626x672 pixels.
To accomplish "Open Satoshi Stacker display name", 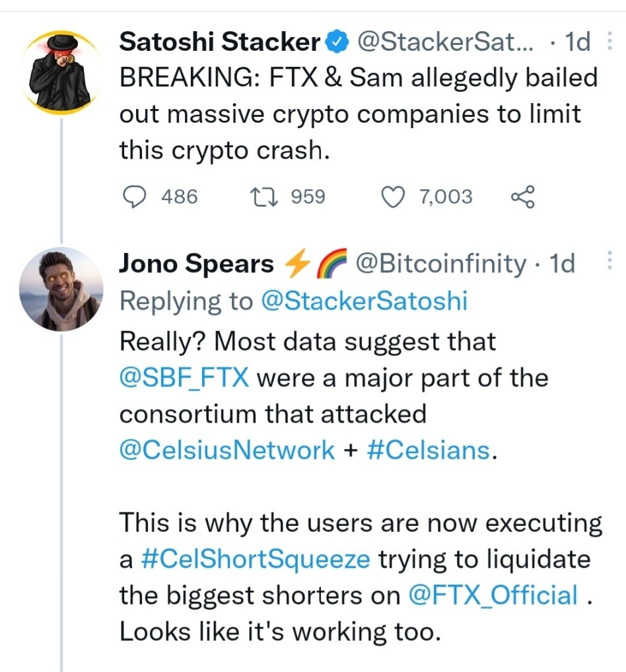I will click(x=220, y=42).
